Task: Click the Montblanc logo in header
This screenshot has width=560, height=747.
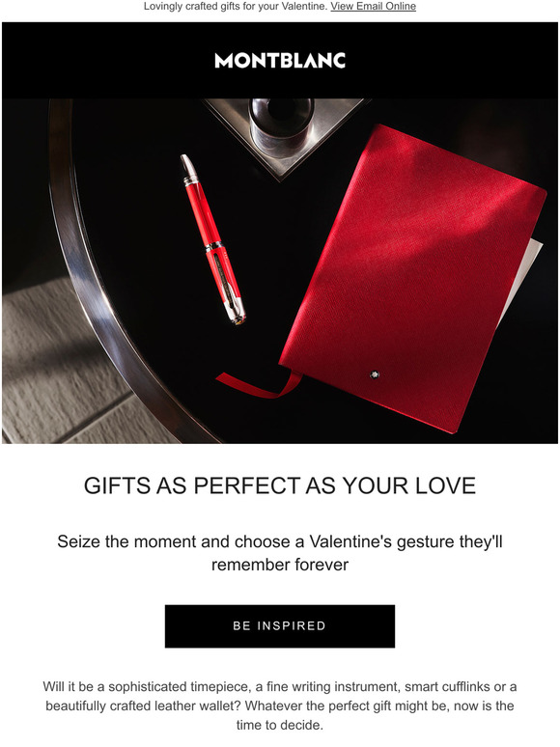Action: click(x=280, y=61)
